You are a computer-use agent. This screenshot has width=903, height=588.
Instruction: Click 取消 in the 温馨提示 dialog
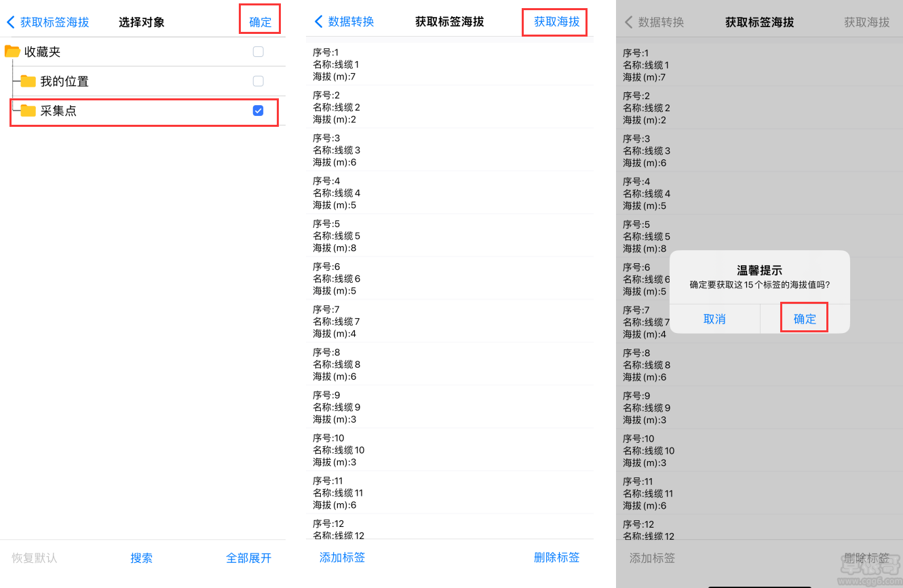[714, 319]
